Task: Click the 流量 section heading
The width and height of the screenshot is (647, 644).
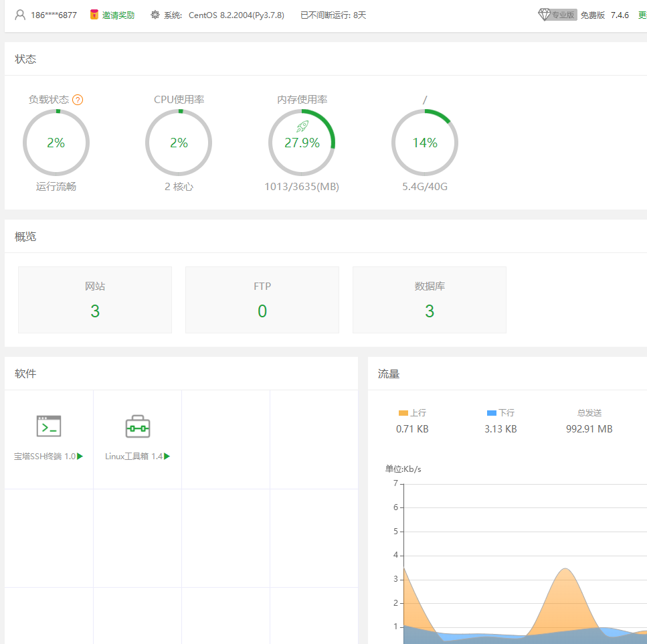Action: 389,374
